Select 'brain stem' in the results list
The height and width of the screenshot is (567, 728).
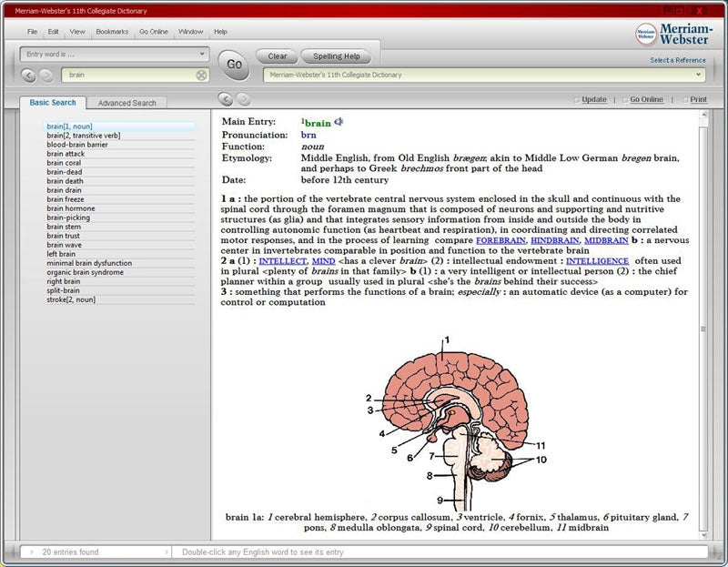pyautogui.click(x=64, y=227)
